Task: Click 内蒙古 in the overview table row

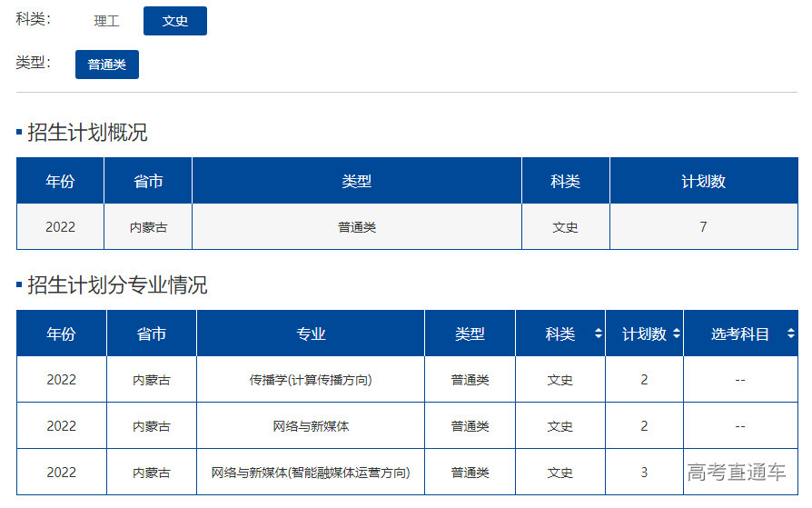Action: click(148, 227)
